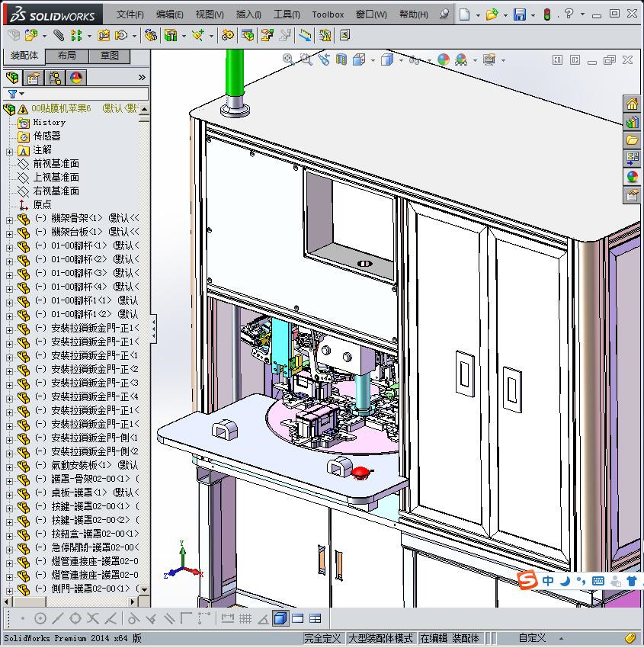Screen dimensions: 644x648
Task: Click the Reference Geometry icon
Action: coord(198,36)
